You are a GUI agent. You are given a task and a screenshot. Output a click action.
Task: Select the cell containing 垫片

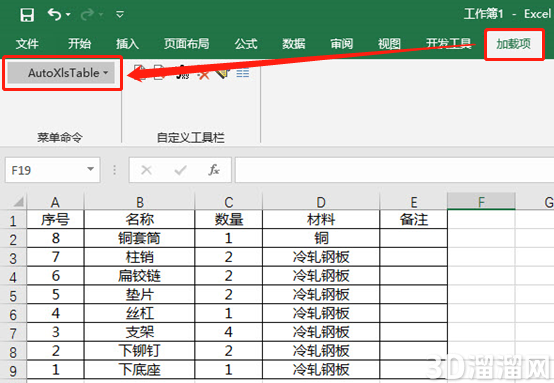pos(140,294)
